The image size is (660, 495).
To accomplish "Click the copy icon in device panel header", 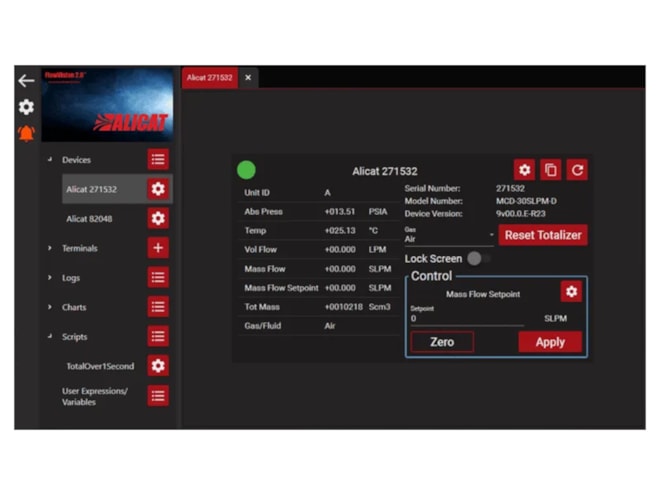I will tap(551, 170).
